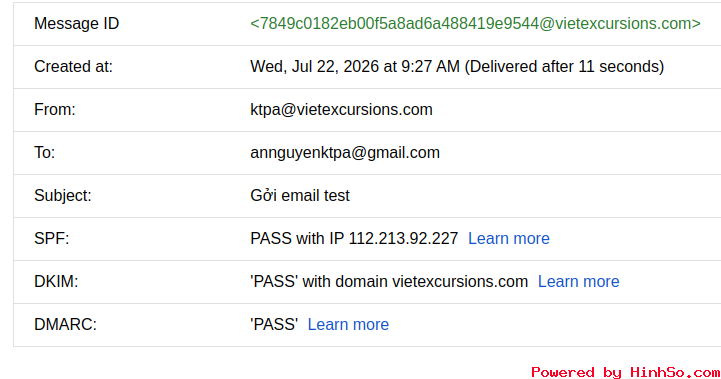This screenshot has width=721, height=379.
Task: Select the green Message ID value
Action: pos(475,23)
